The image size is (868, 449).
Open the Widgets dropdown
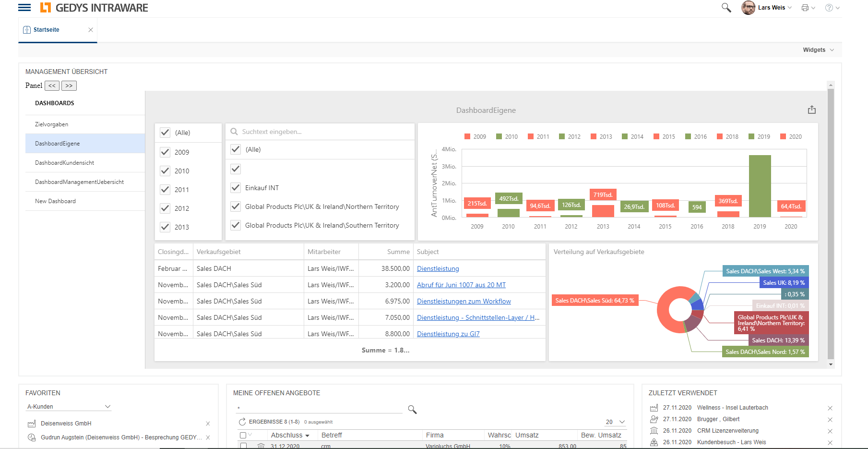(819, 50)
